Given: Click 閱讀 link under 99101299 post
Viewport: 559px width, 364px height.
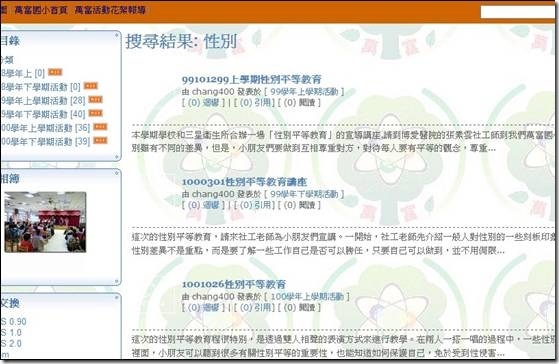Looking at the screenshot, I should coord(300,103).
